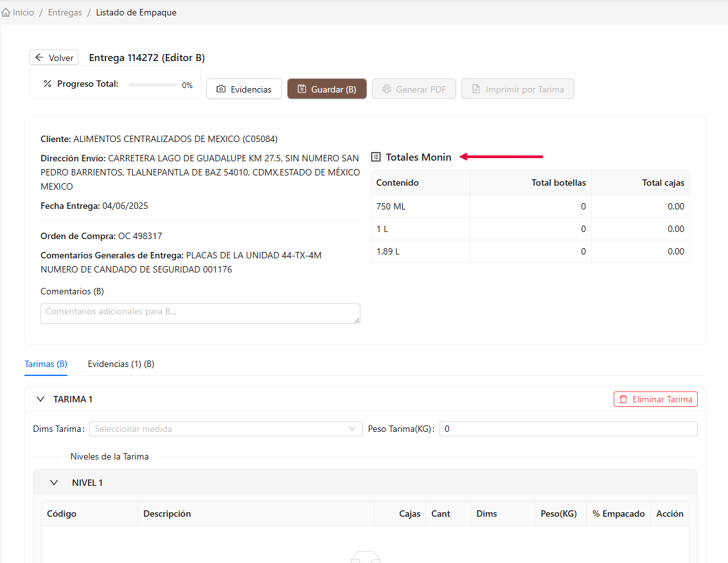
Task: Select the 1.89 L row cell
Action: pos(421,251)
